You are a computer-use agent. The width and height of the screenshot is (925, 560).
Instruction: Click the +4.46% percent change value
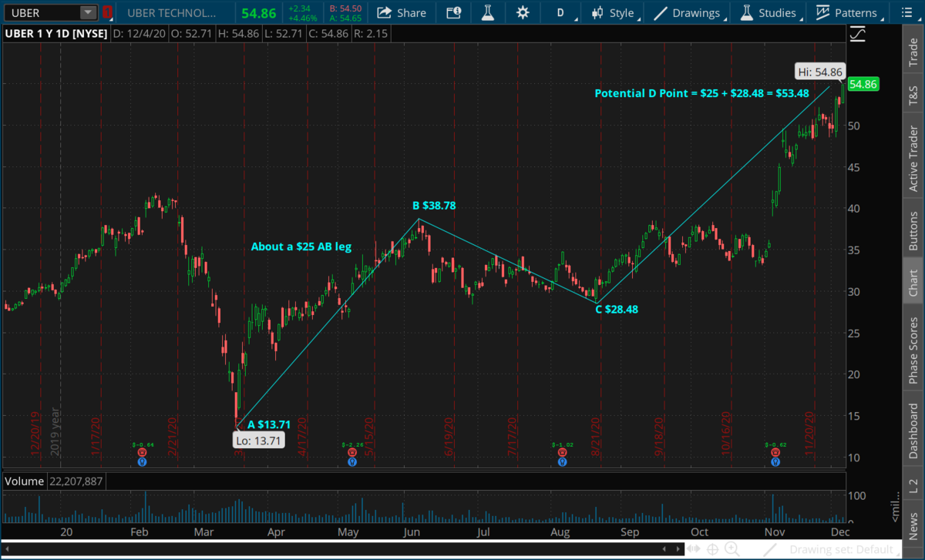click(x=302, y=17)
